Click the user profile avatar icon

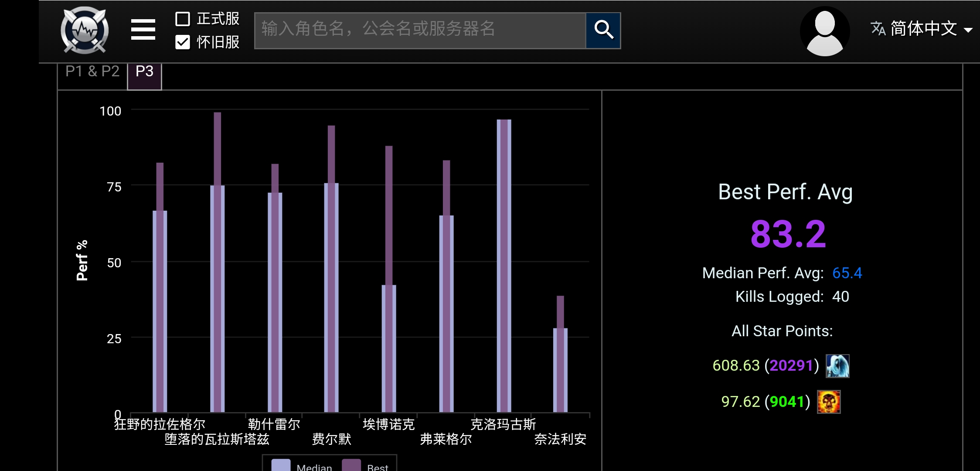pos(824,31)
